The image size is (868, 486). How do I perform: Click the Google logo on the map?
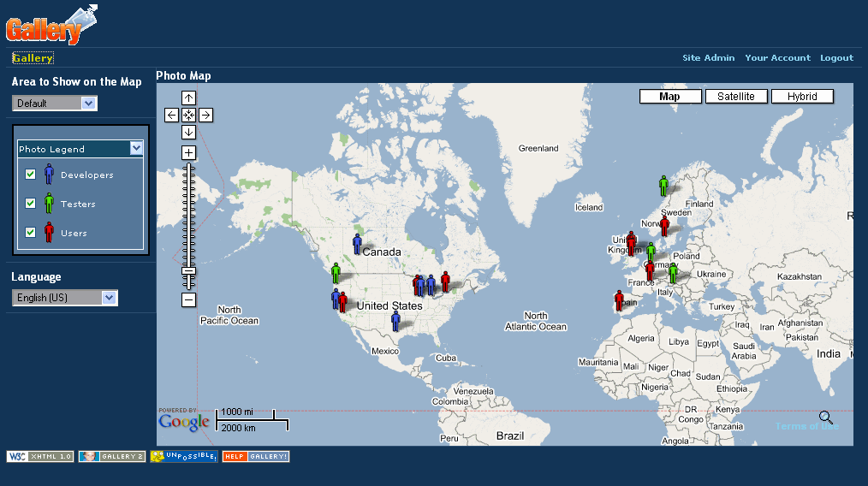coord(183,422)
